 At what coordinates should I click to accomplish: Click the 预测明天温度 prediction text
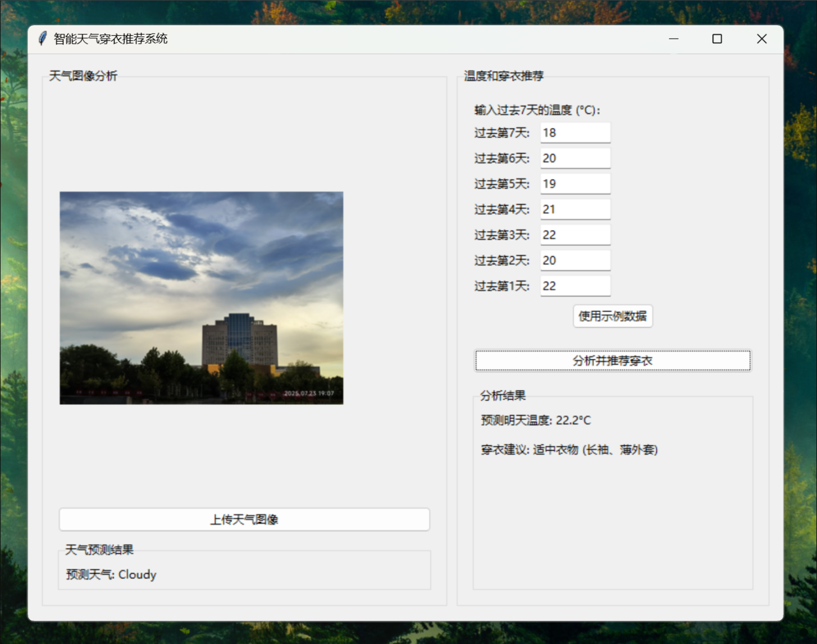535,420
